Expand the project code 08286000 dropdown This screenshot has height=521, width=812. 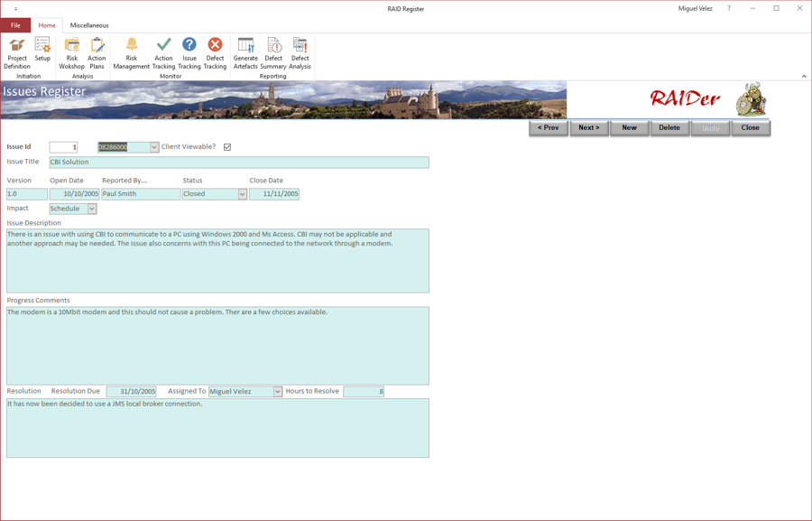154,147
